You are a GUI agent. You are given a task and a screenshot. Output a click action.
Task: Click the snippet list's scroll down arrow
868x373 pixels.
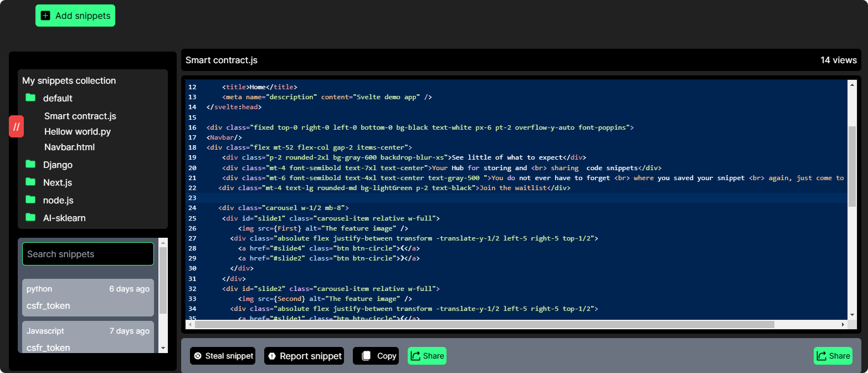163,348
